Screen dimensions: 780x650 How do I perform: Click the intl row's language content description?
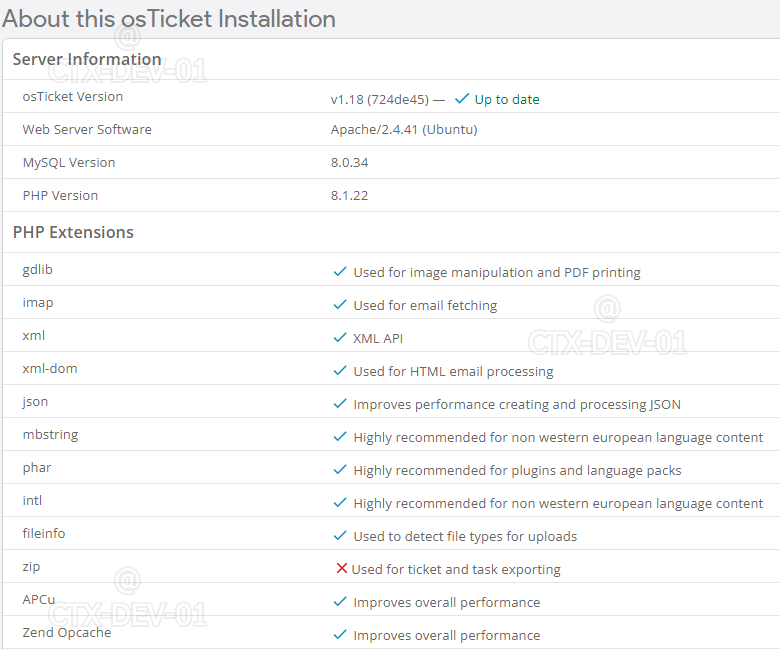point(558,503)
